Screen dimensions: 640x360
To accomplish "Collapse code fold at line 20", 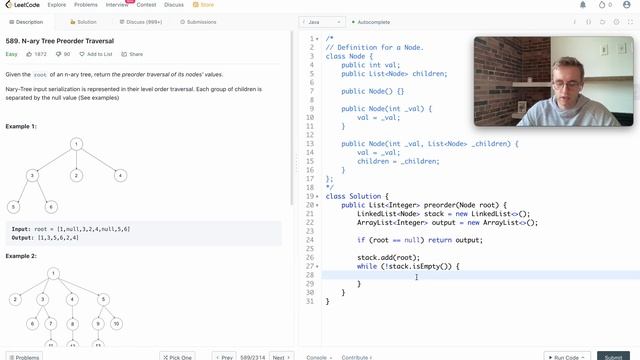I will pyautogui.click(x=317, y=205).
